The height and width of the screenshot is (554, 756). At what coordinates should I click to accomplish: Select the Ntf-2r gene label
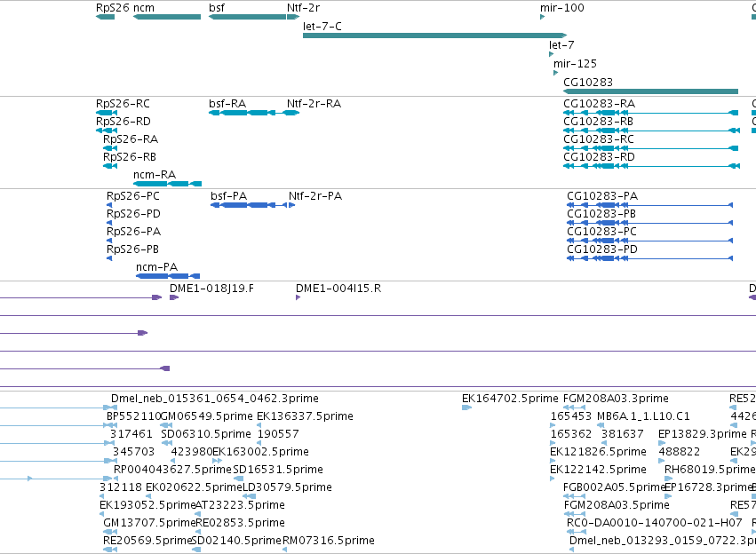(303, 8)
